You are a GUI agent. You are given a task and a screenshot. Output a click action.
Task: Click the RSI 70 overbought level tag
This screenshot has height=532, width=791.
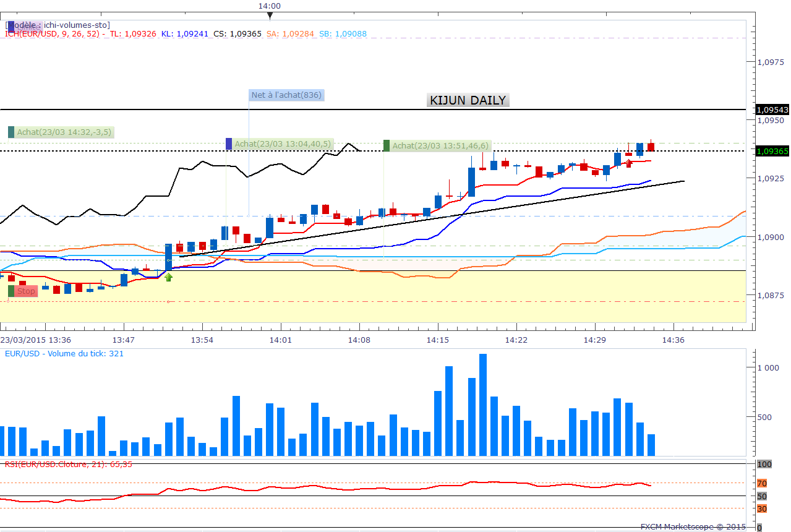click(762, 483)
